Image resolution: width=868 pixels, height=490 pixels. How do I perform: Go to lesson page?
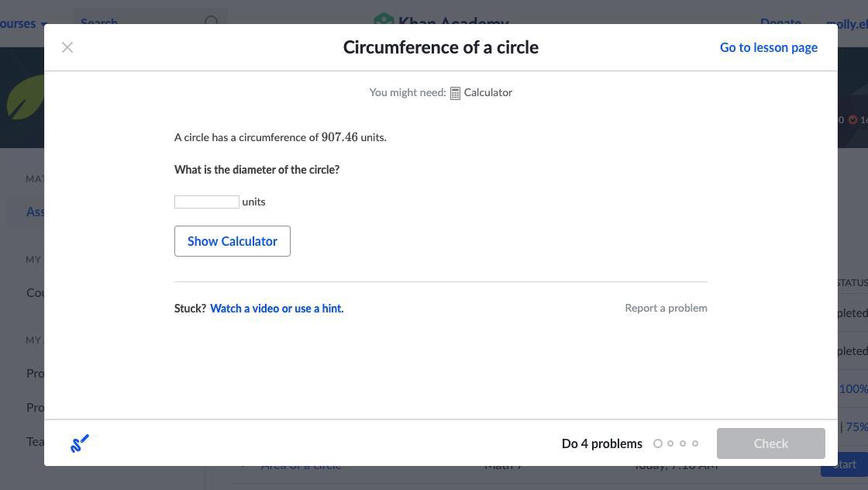pyautogui.click(x=768, y=47)
